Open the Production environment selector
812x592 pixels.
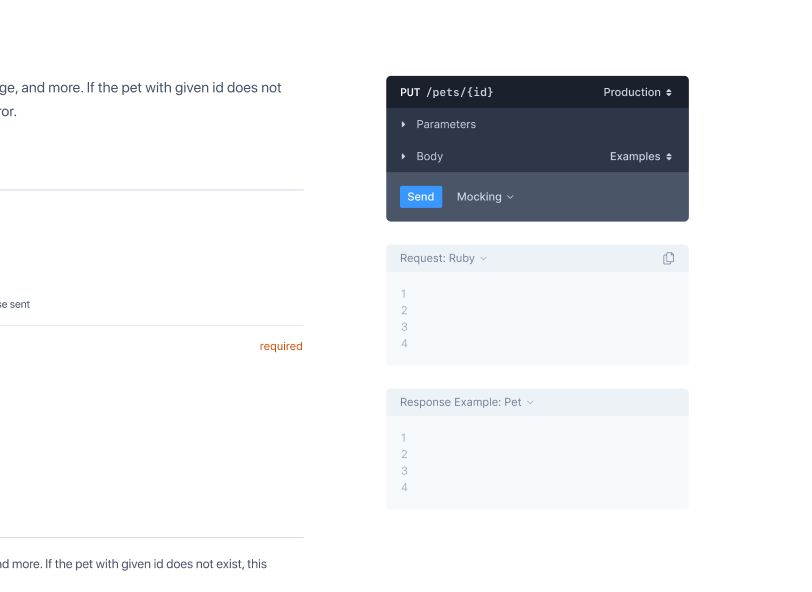coord(636,92)
